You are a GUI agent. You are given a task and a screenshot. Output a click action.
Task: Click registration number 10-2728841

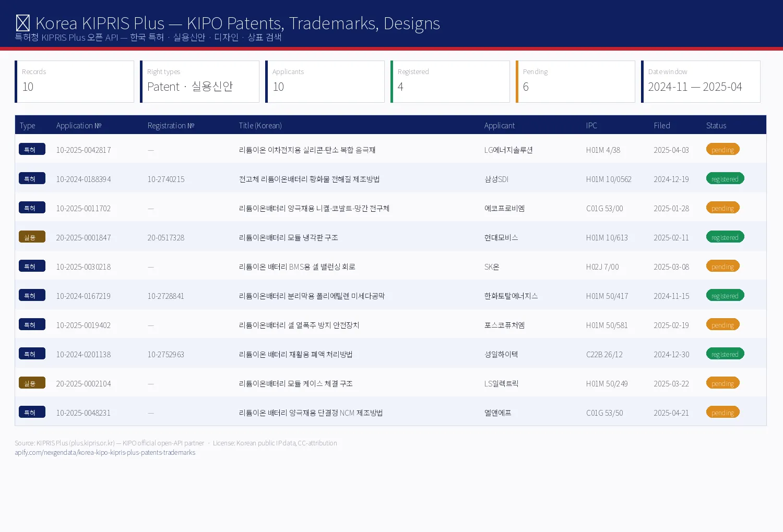coord(166,296)
